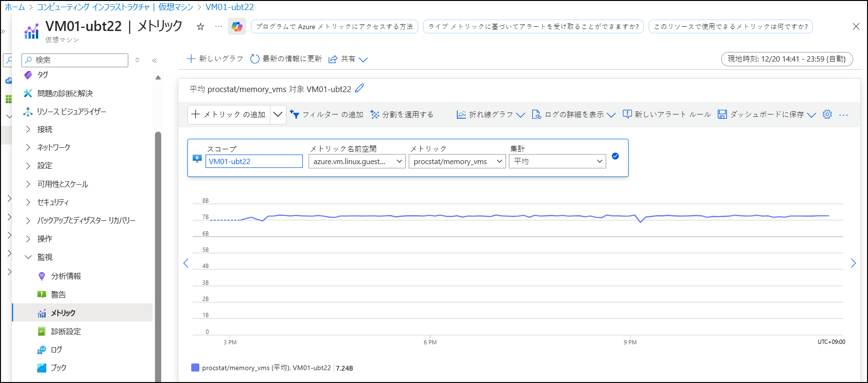Click 新しいアラート ルール button
The width and height of the screenshot is (868, 383).
pos(667,114)
